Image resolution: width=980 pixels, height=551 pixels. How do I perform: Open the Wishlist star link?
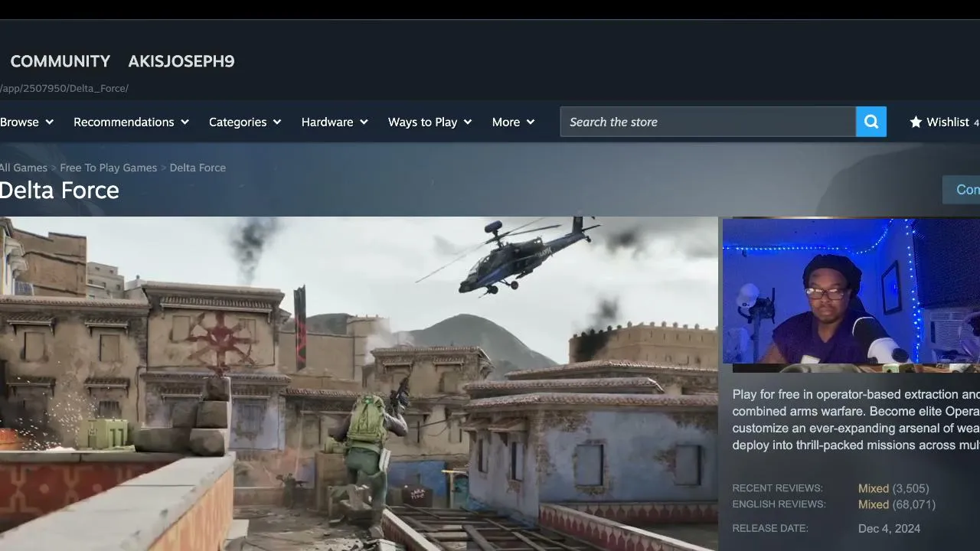[944, 122]
